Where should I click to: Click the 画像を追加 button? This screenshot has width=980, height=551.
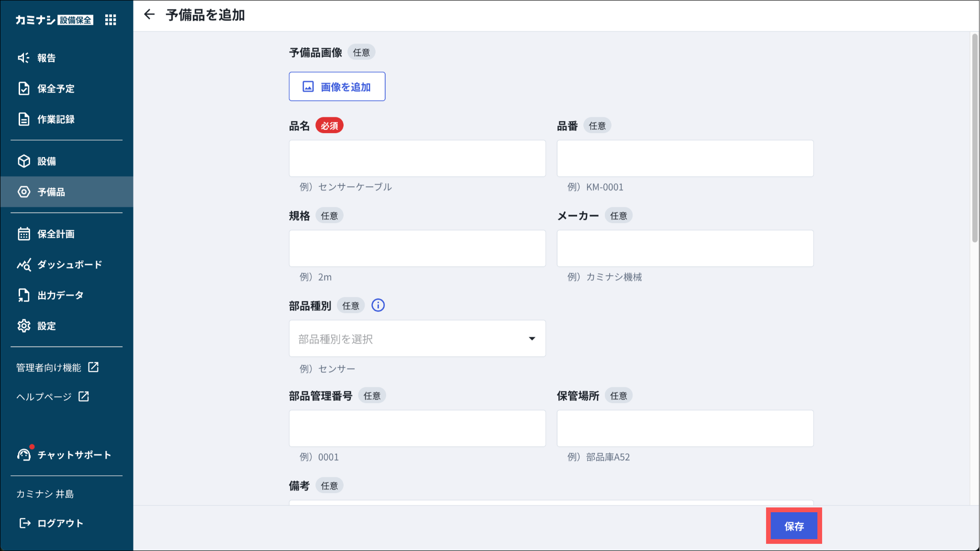(x=337, y=87)
